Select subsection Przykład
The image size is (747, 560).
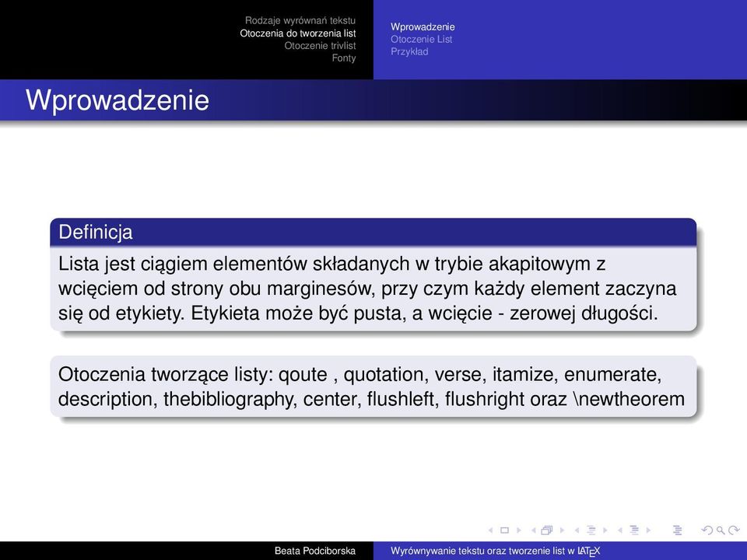(409, 51)
